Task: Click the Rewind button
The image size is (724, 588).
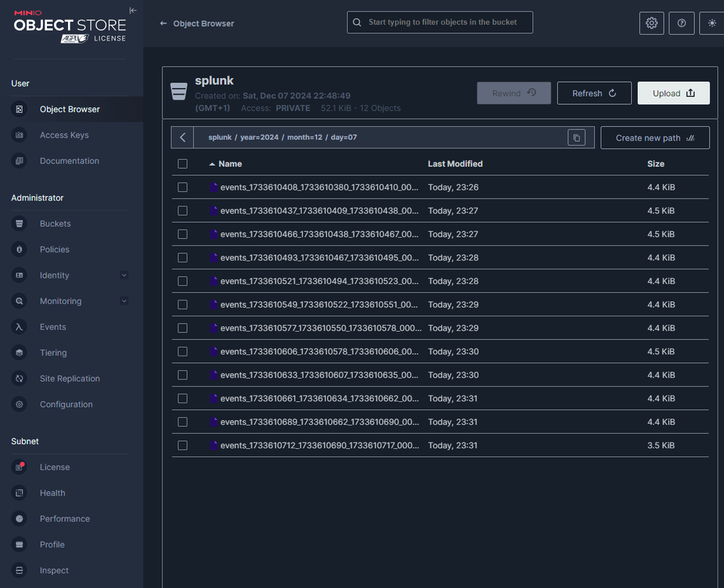Action: coord(514,93)
